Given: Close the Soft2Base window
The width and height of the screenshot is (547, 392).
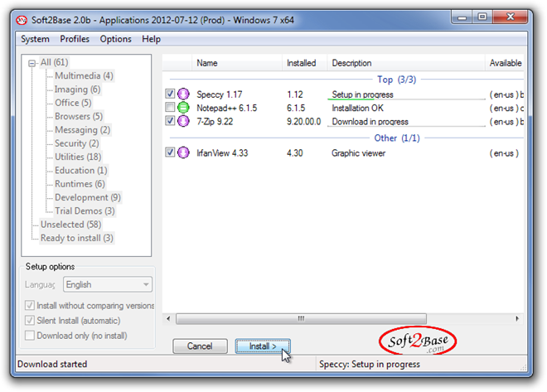Looking at the screenshot, I should (510, 17).
